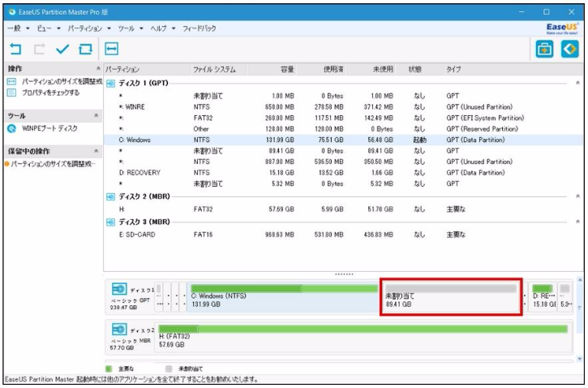
Task: Open the 一般 menu
Action: [18, 28]
